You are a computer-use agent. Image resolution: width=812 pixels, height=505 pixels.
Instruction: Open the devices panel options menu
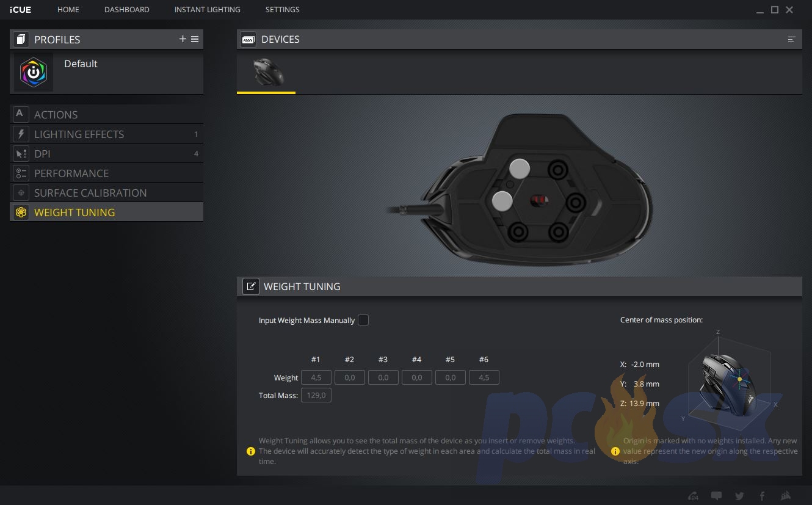click(x=791, y=39)
